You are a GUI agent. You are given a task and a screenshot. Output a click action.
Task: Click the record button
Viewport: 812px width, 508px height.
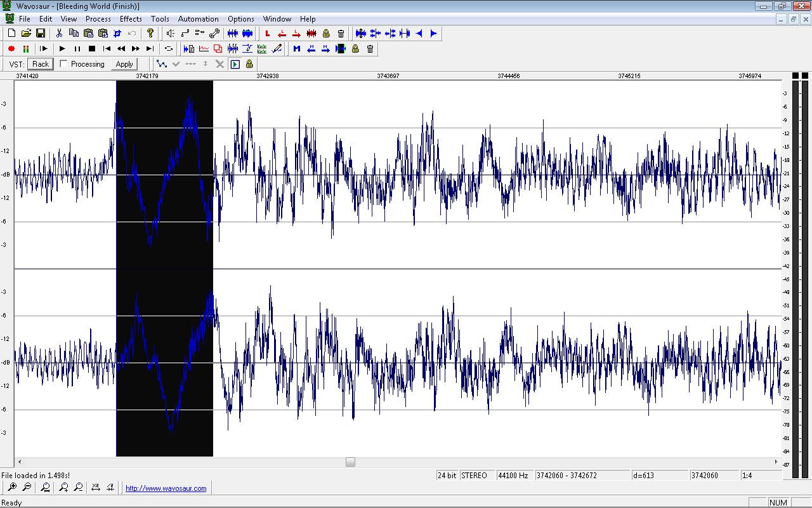(x=11, y=49)
